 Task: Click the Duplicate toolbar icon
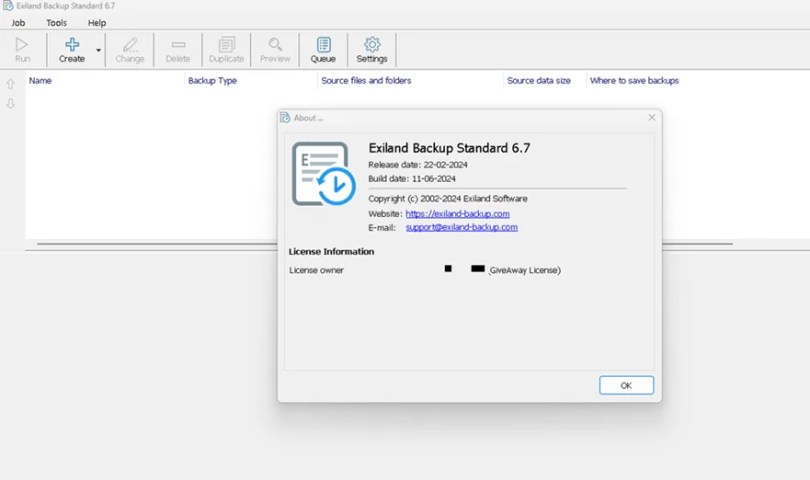tap(226, 45)
